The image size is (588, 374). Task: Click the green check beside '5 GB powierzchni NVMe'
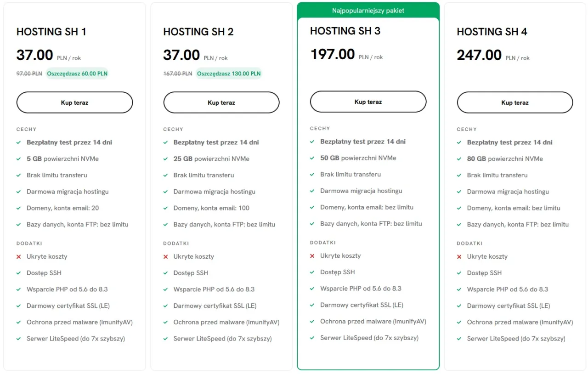click(18, 159)
